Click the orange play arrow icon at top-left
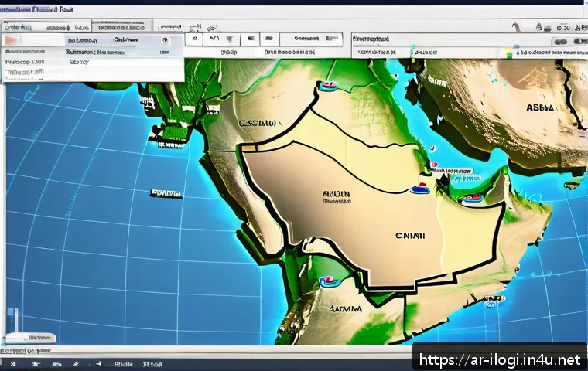Viewport: 588px width, 371px height. (x=9, y=39)
